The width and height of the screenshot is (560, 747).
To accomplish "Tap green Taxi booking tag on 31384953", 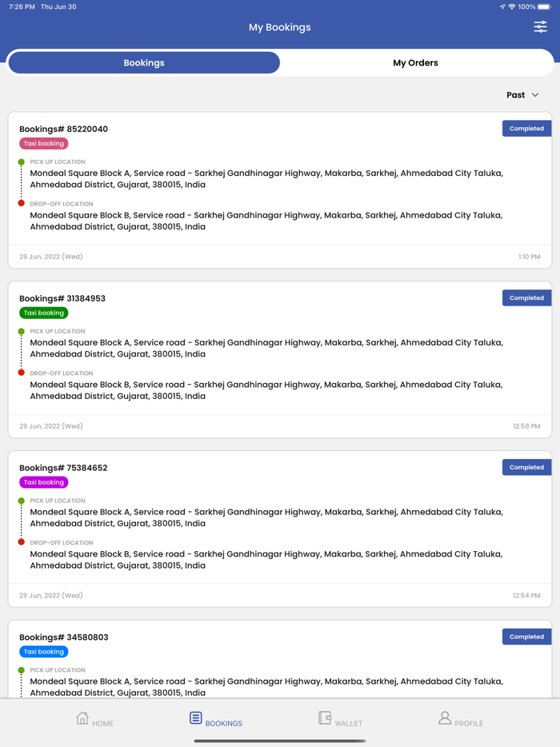I will coord(44,314).
